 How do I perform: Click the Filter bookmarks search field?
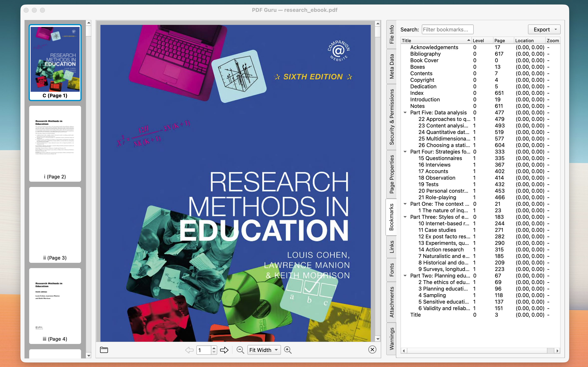pyautogui.click(x=447, y=29)
